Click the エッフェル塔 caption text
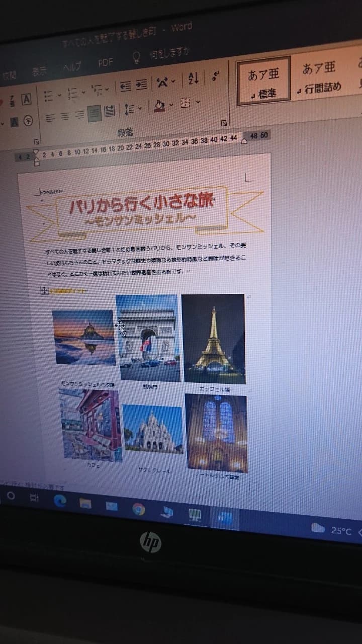The height and width of the screenshot is (644, 362). tap(215, 389)
